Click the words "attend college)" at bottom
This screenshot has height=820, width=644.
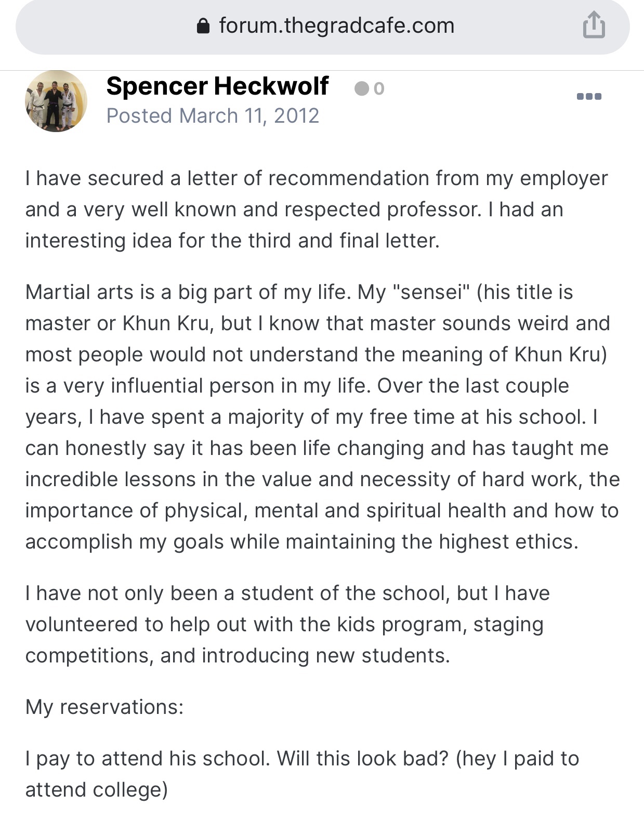point(96,790)
